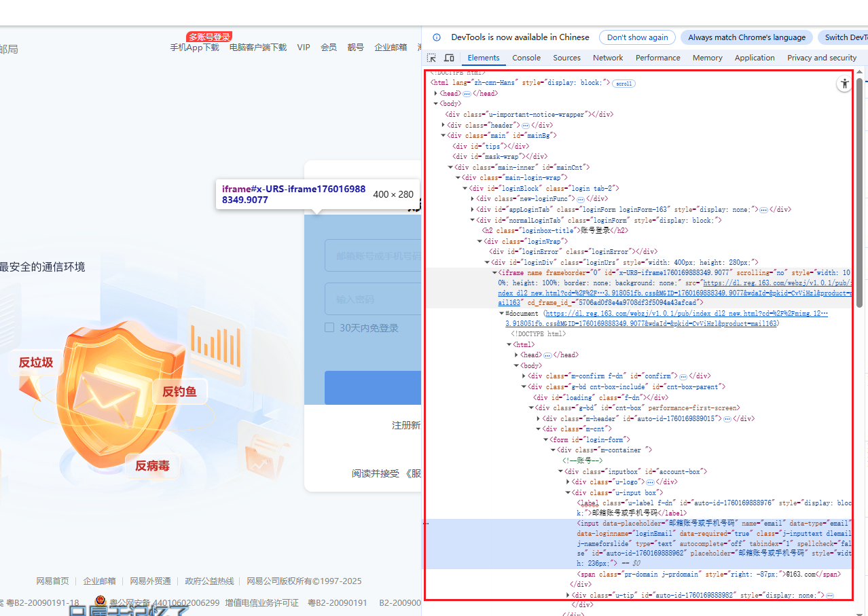Click Always match Chrome's language button
Image resolution: width=868 pixels, height=616 pixels.
click(746, 37)
